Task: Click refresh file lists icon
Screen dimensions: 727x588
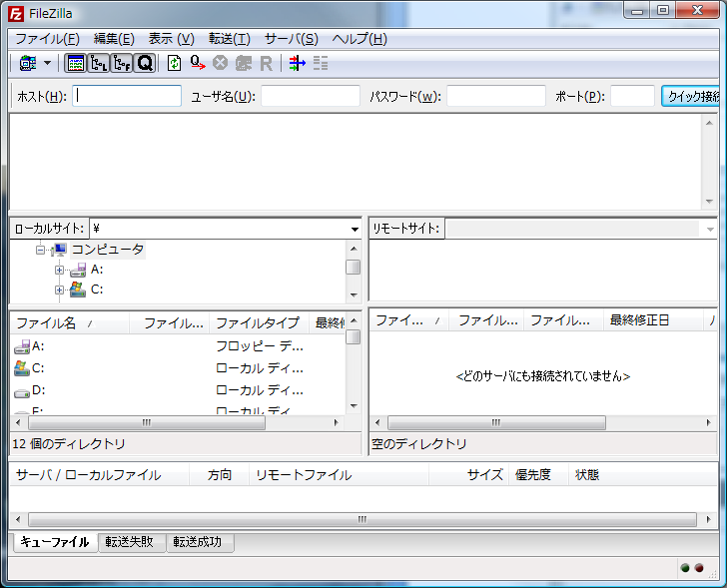Action: pyautogui.click(x=175, y=63)
